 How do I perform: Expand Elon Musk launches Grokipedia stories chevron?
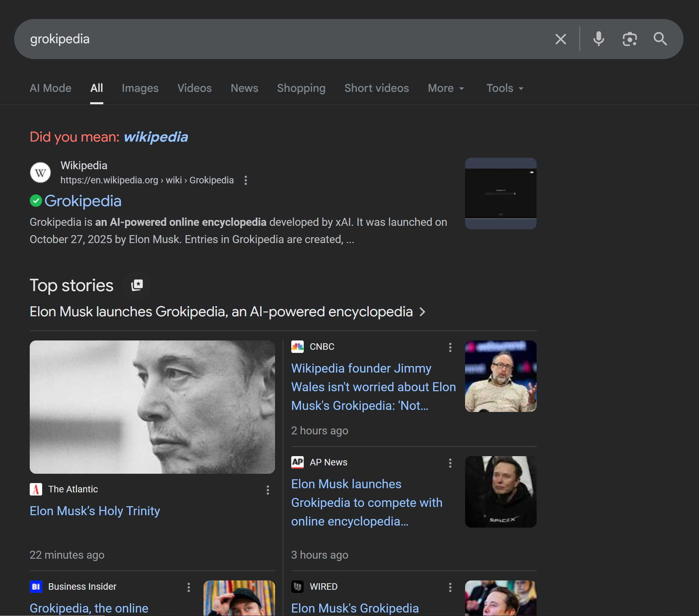[422, 312]
